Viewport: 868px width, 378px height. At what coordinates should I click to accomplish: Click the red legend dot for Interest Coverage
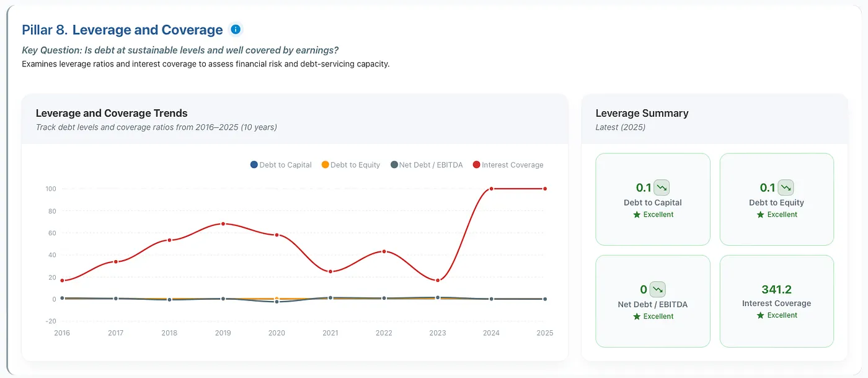(x=476, y=165)
